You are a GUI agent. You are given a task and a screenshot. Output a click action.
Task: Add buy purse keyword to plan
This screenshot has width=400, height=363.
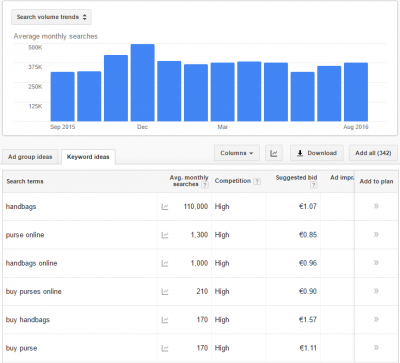point(376,348)
